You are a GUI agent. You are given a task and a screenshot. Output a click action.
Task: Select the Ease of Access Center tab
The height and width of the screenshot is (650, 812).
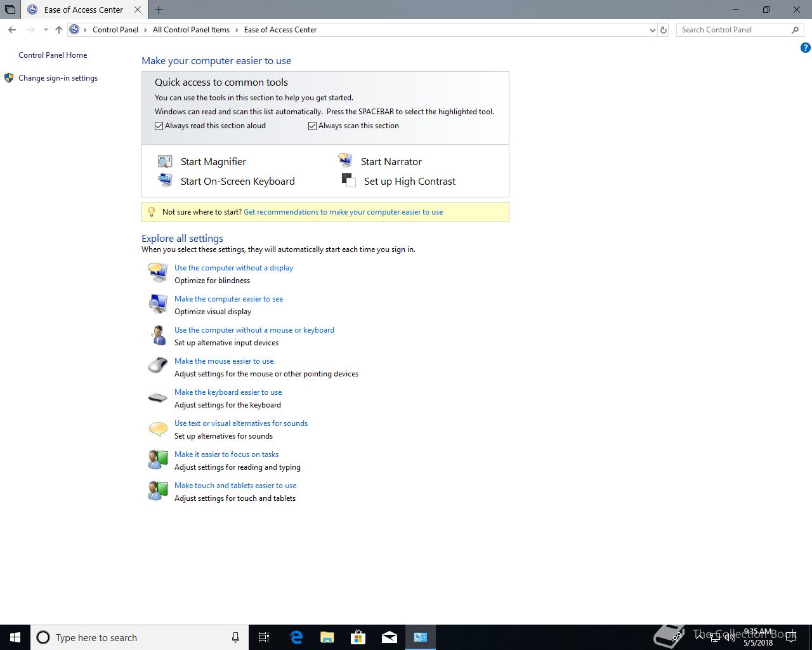click(x=84, y=10)
